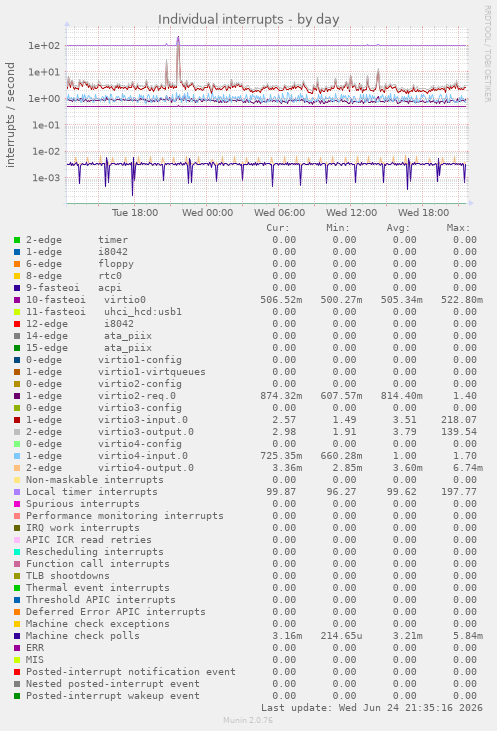The image size is (497, 731).
Task: Click the Max column header
Action: (458, 228)
